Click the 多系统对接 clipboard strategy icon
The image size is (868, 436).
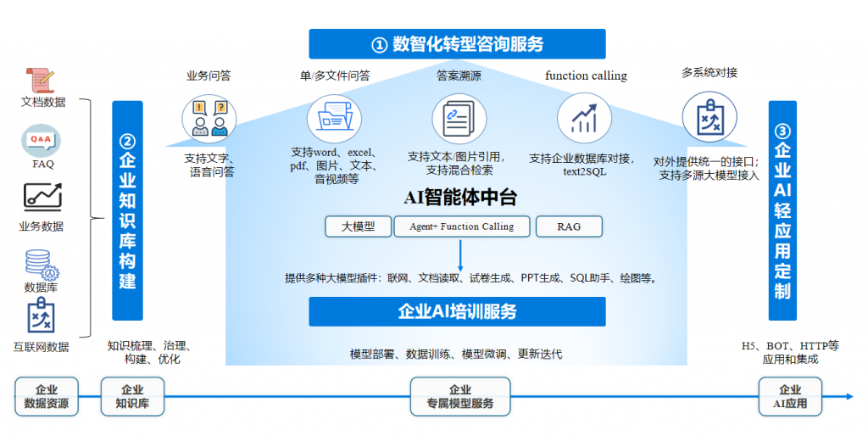[709, 117]
